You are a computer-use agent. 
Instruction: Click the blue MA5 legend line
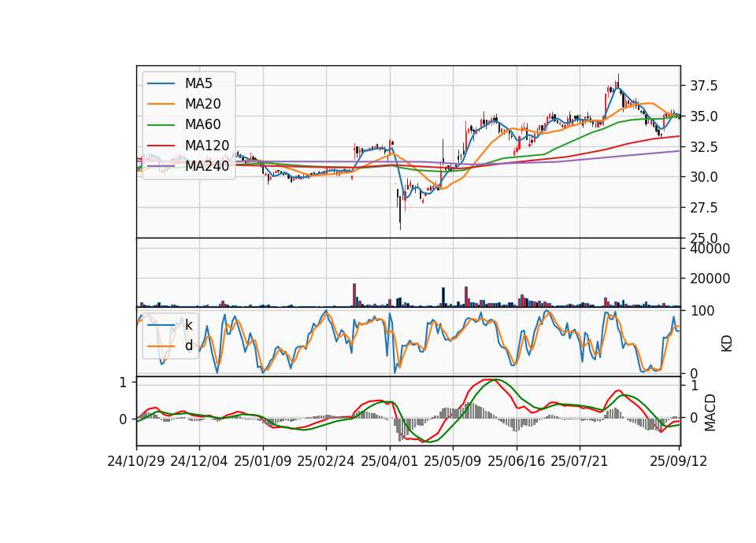point(161,83)
